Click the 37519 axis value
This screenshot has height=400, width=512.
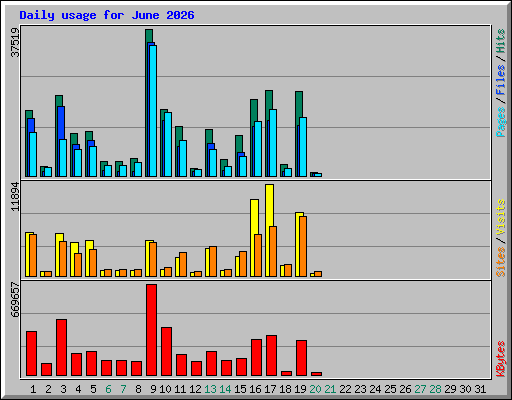(x=15, y=43)
